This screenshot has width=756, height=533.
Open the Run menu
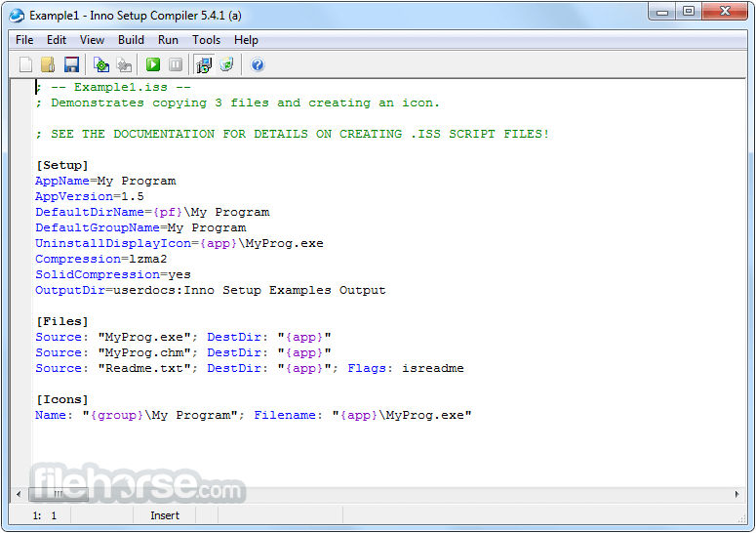(168, 40)
